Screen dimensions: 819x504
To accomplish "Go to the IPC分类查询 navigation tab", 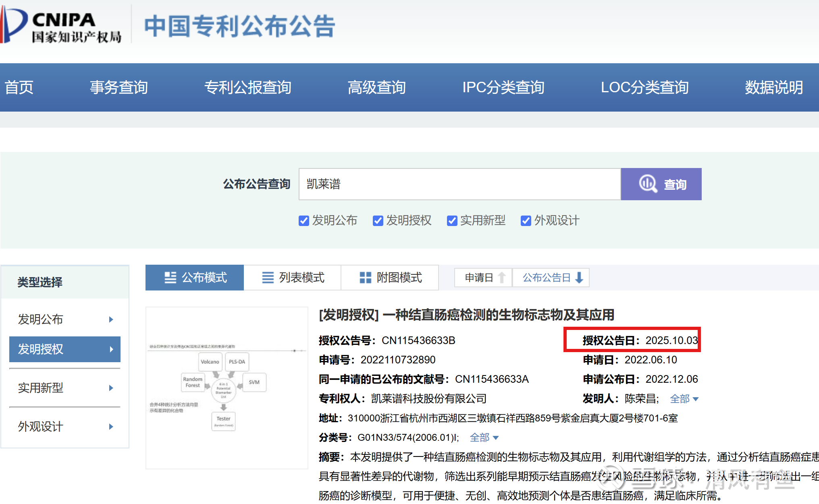I will [503, 87].
